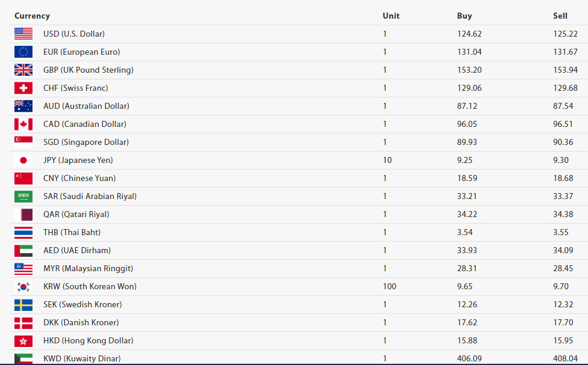Click the Buy column header
Image resolution: width=588 pixels, height=365 pixels.
tap(464, 16)
